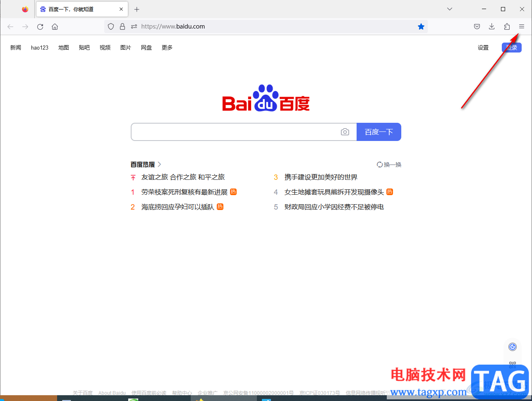Open 图片 navigation link
This screenshot has width=532, height=401.
pyautogui.click(x=126, y=48)
